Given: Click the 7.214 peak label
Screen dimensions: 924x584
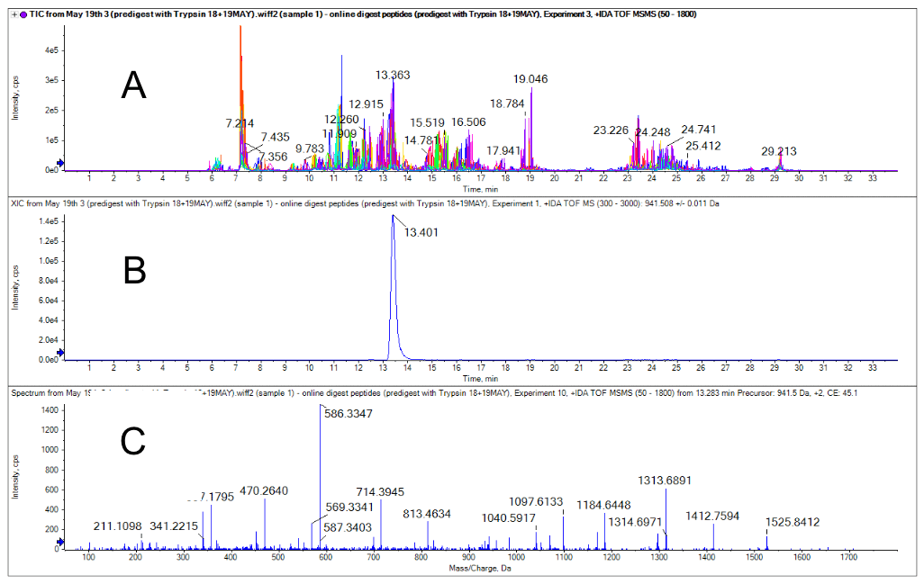Looking at the screenshot, I should click(240, 123).
